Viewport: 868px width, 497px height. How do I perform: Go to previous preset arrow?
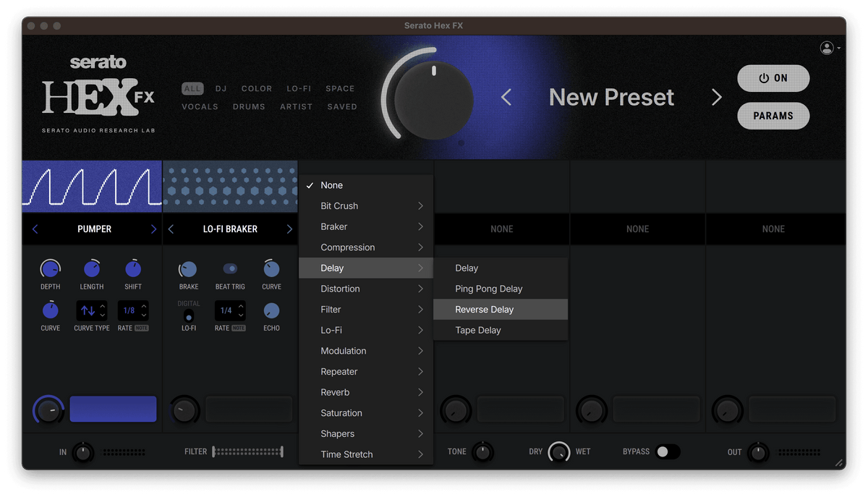[x=506, y=97]
